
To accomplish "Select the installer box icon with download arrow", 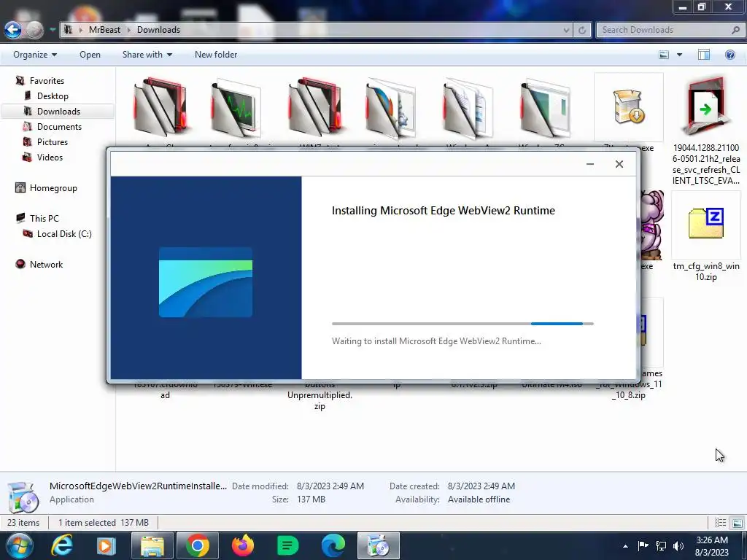I will 628,107.
